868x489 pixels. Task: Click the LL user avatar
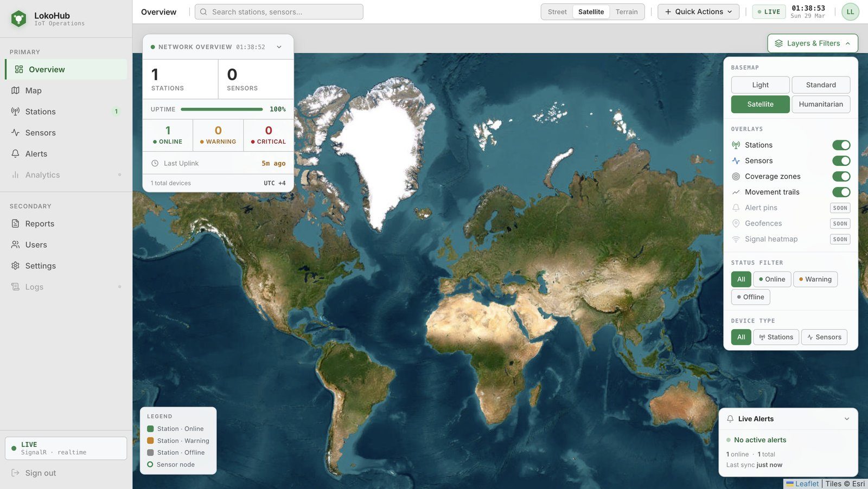850,12
